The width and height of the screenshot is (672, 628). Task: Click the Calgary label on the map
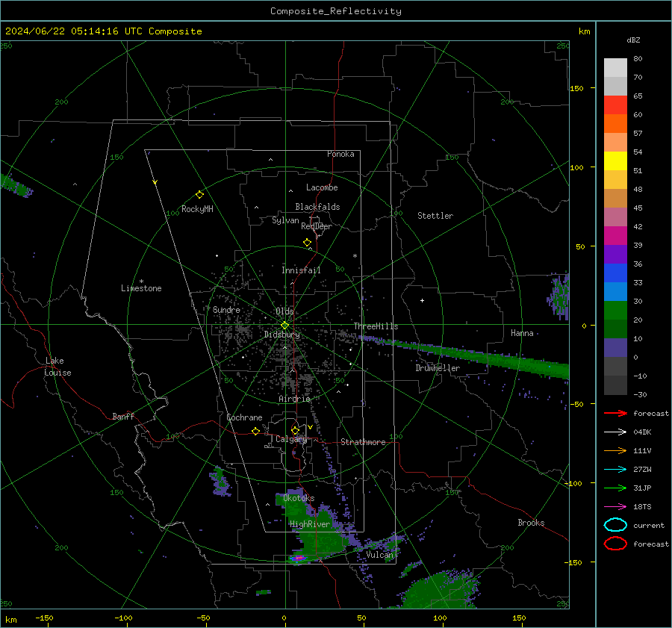[291, 439]
